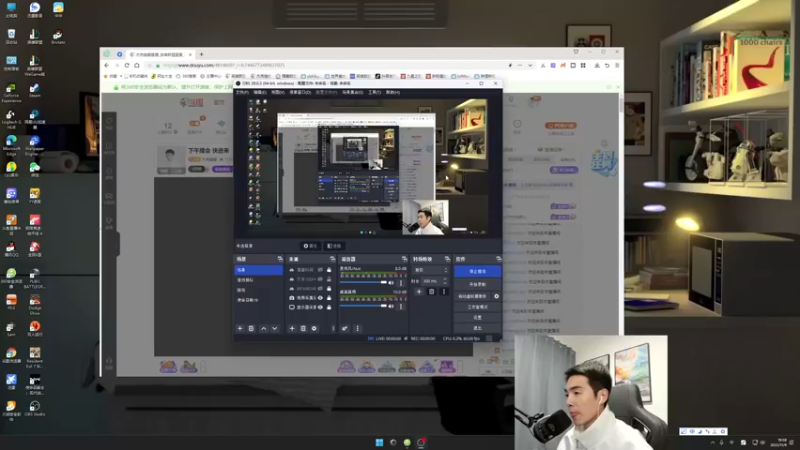Click the blue Stop Streaming button

(x=478, y=271)
